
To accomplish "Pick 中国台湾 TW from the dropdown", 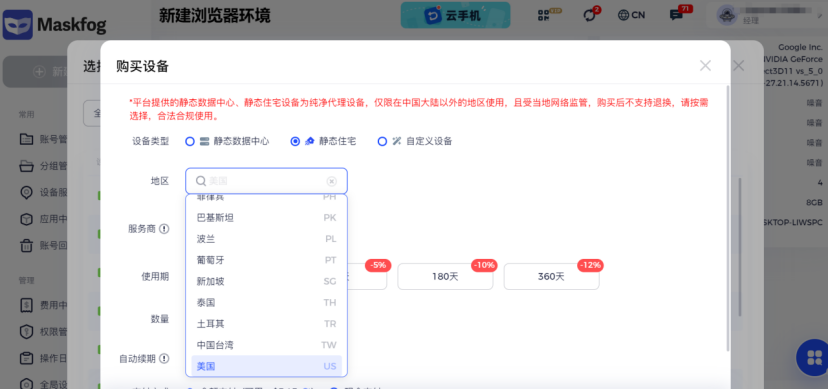I will [266, 345].
